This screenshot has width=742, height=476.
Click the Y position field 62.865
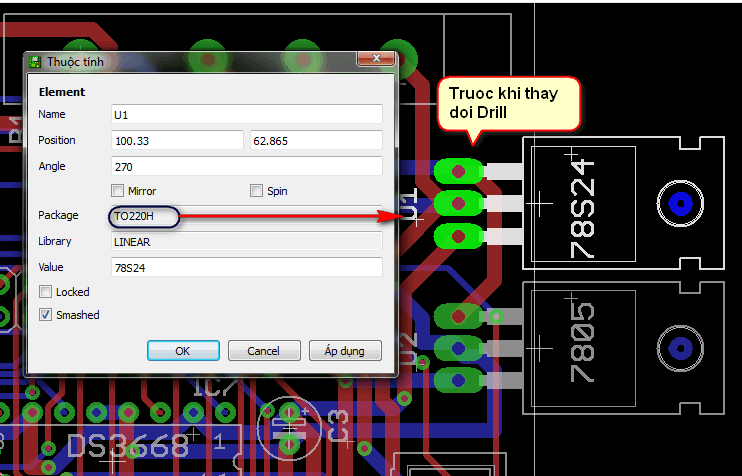(316, 141)
